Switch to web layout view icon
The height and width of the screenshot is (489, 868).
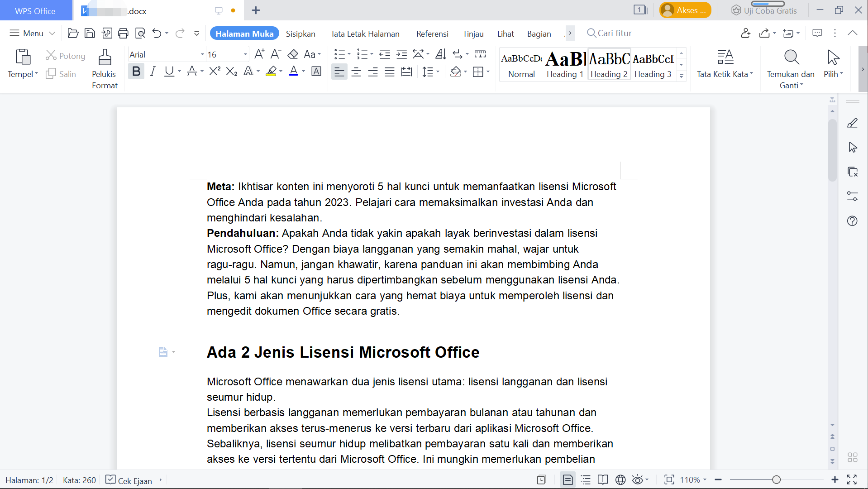pos(620,480)
